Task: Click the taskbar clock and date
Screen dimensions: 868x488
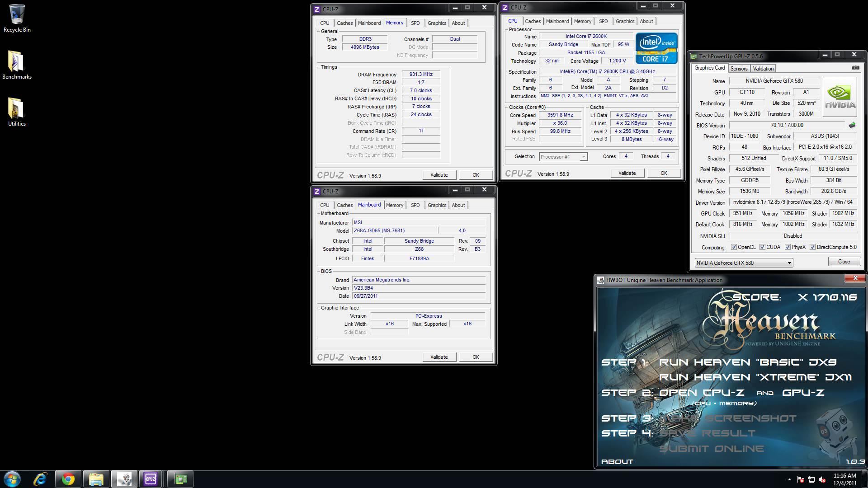Action: coord(845,479)
